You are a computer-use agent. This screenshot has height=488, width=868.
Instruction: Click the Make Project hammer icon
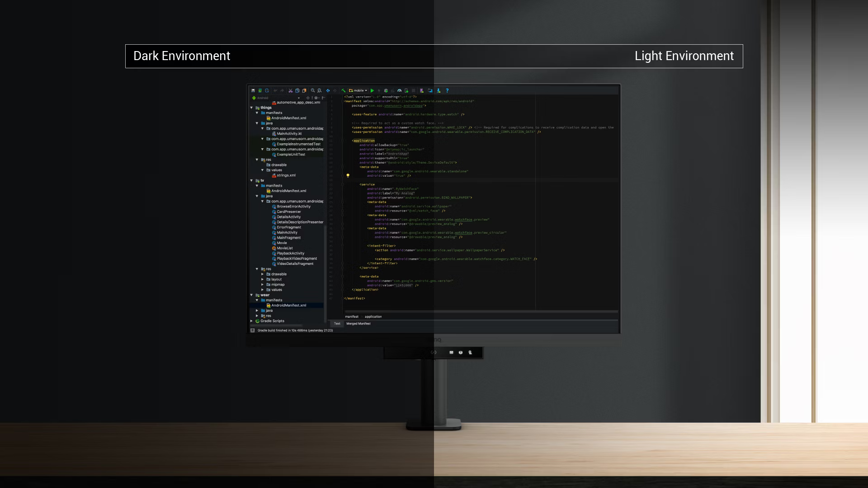[344, 91]
